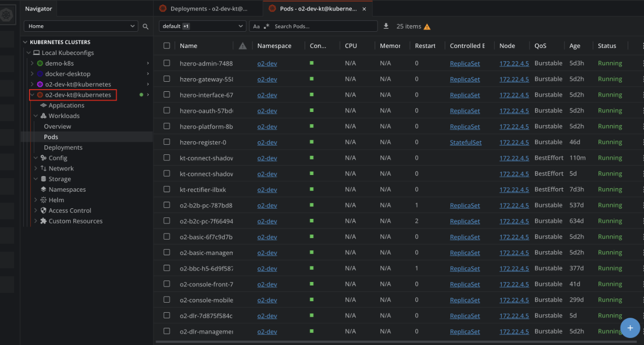Open the StatefulSet link for hzero-register-0

tap(466, 143)
